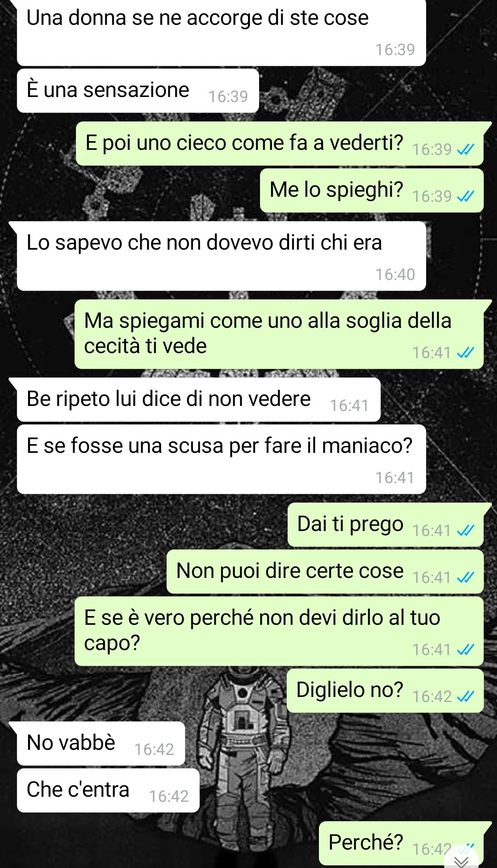Tap read ticks on "Non puoi dire certe cose"
This screenshot has width=497, height=868.
[465, 577]
